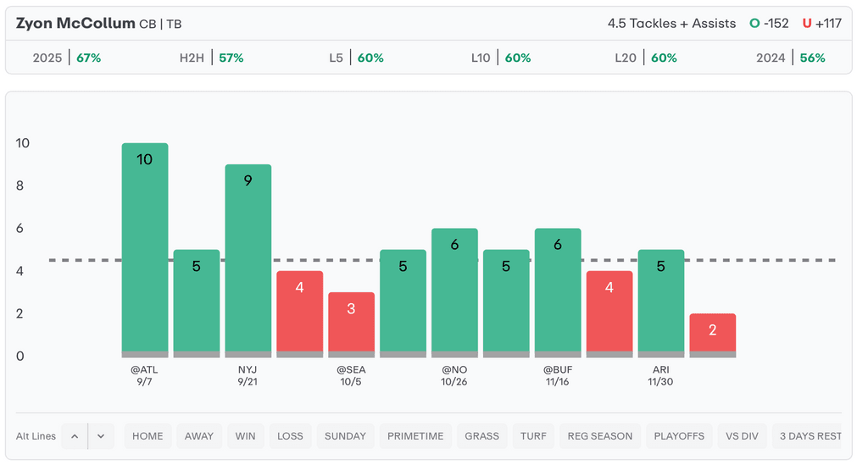Toggle the HOME games filter
Image resolution: width=868 pixels, height=465 pixels.
tap(147, 436)
